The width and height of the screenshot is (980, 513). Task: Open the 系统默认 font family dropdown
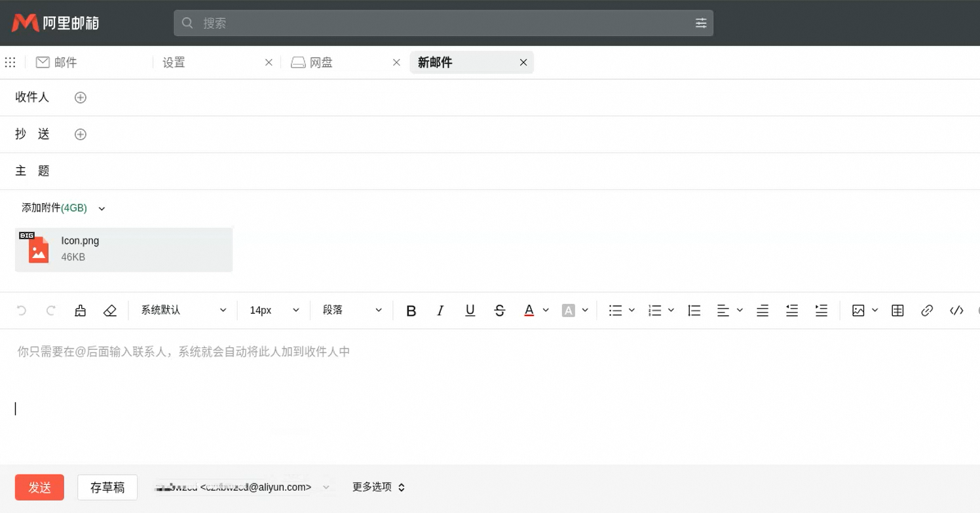point(183,311)
